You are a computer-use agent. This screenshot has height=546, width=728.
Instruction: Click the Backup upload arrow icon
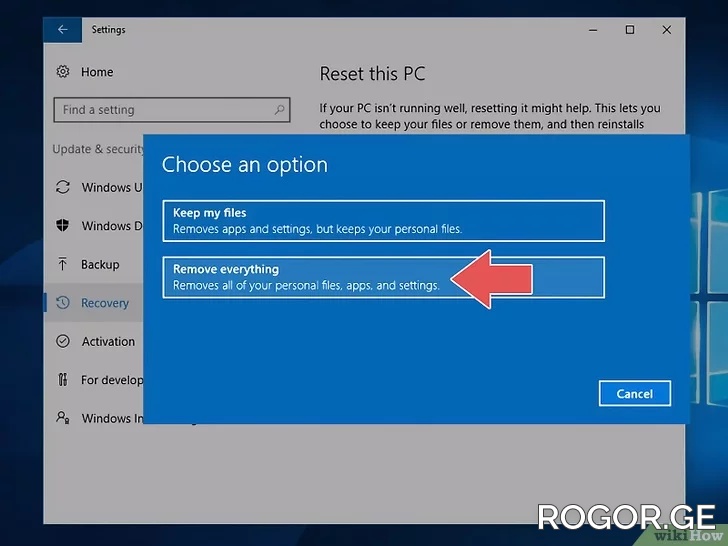[x=63, y=264]
